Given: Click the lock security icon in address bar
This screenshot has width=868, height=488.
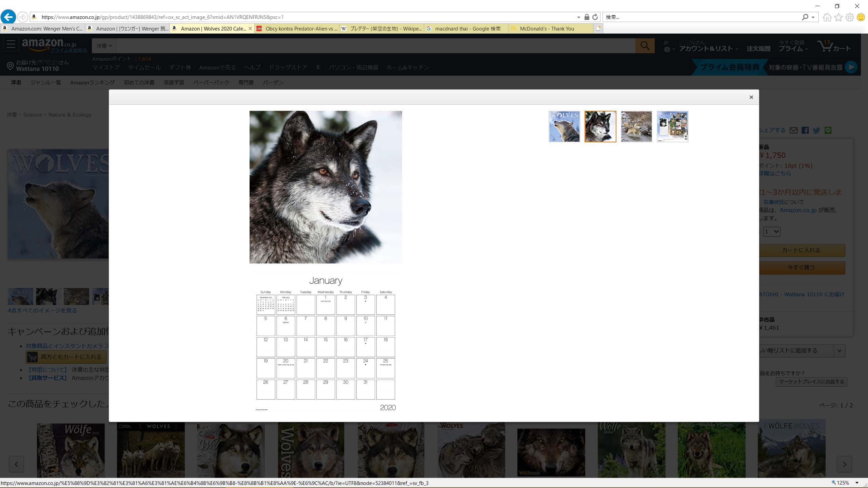Looking at the screenshot, I should (x=587, y=17).
